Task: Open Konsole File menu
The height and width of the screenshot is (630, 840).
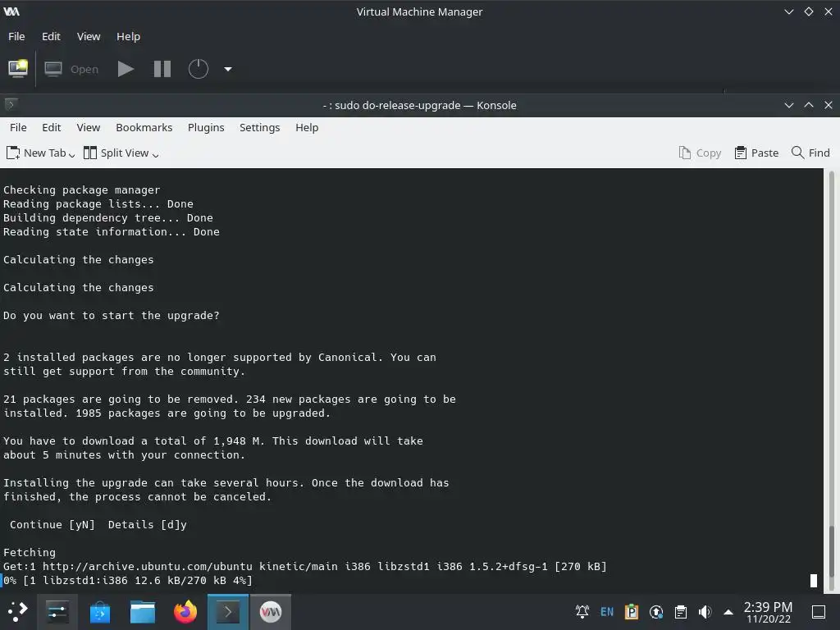Action: click(x=18, y=127)
